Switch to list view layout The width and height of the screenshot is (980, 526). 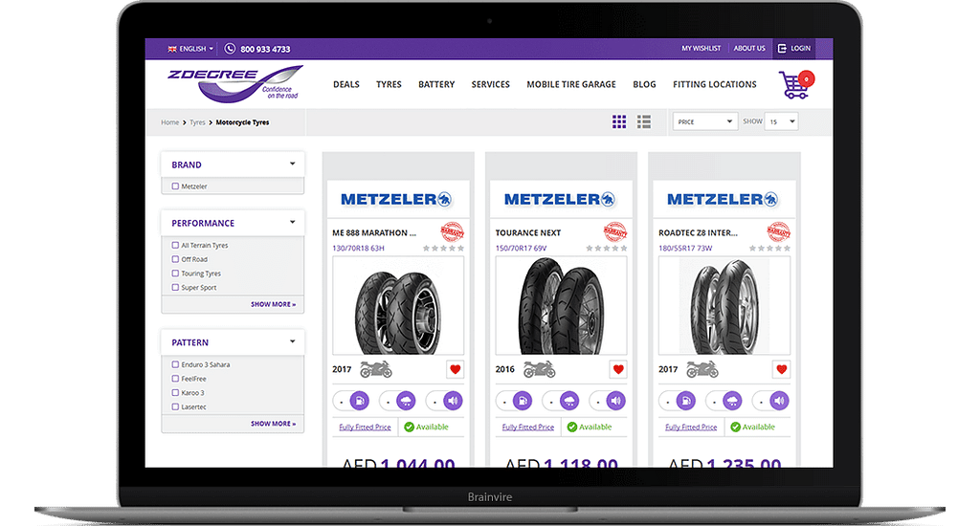point(644,121)
